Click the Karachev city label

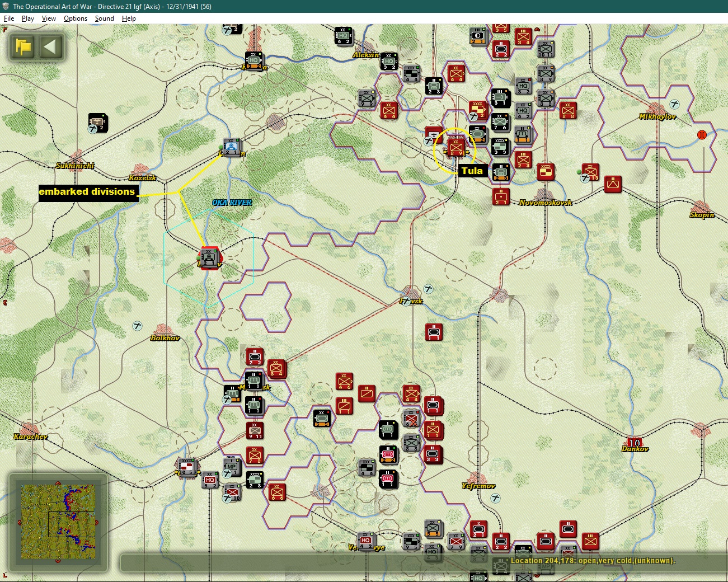[31, 436]
